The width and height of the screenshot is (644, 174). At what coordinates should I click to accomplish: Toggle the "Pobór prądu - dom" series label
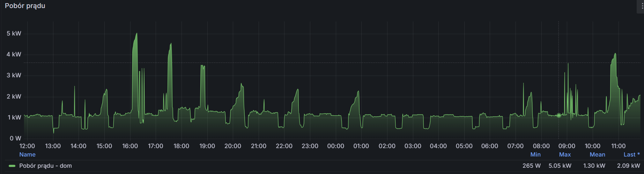coord(45,166)
